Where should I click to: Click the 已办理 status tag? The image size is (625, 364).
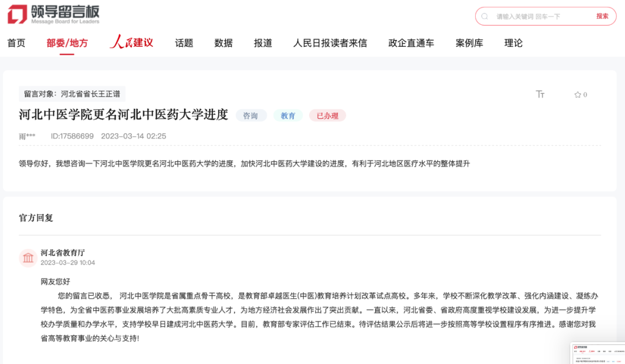[x=328, y=115]
